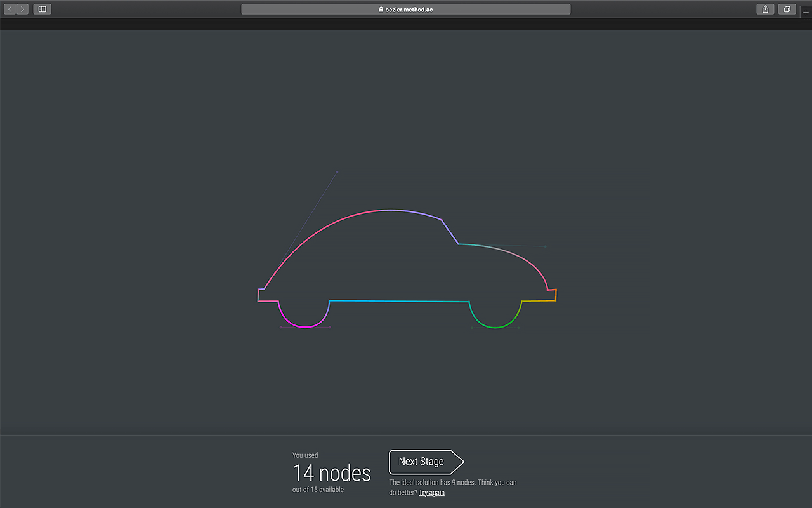Open the Share menu in toolbar

[765, 9]
